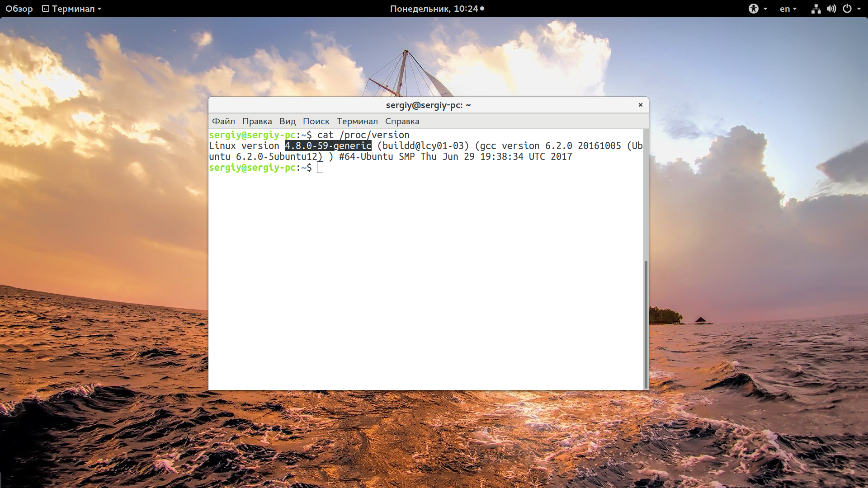Viewport: 868px width, 488px height.
Task: Open the Правка menu
Action: coord(257,121)
